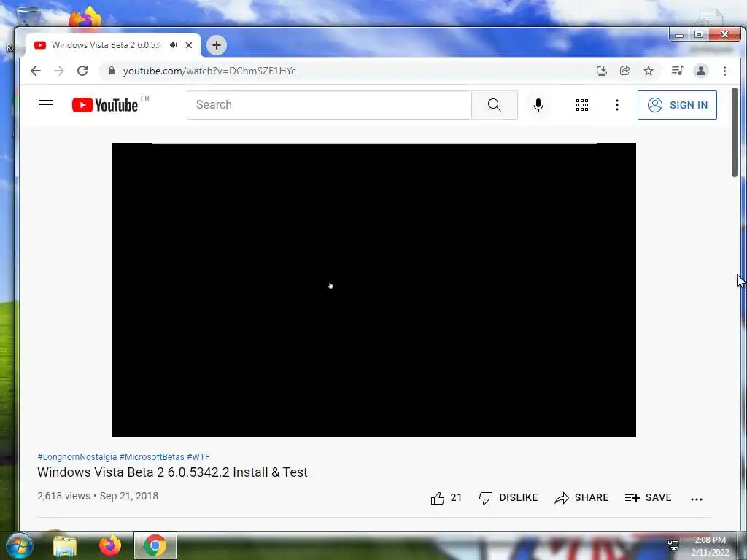Screen dimensions: 747x560
Task: Select Chrome in the taskbar
Action: (x=155, y=545)
